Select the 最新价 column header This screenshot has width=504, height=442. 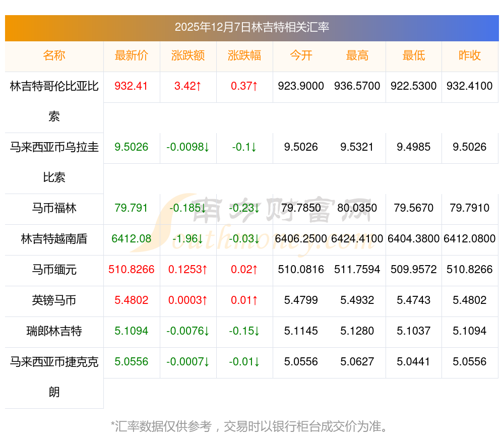(x=131, y=56)
